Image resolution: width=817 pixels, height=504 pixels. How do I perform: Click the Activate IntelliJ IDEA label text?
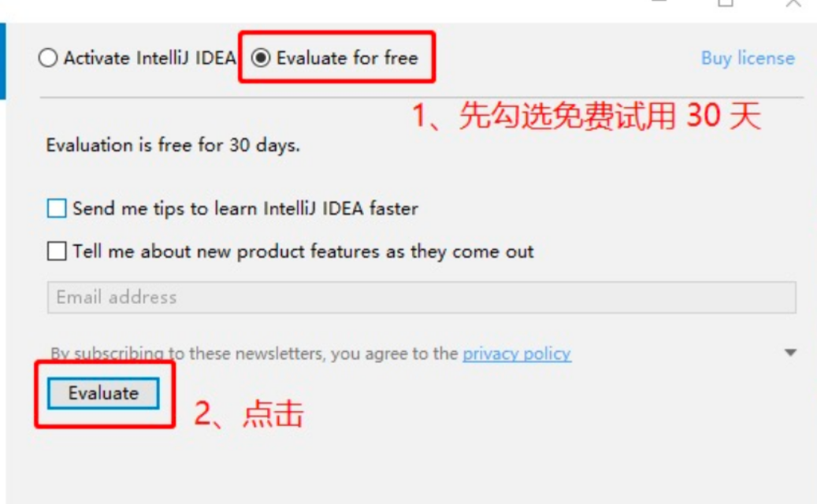coord(150,57)
